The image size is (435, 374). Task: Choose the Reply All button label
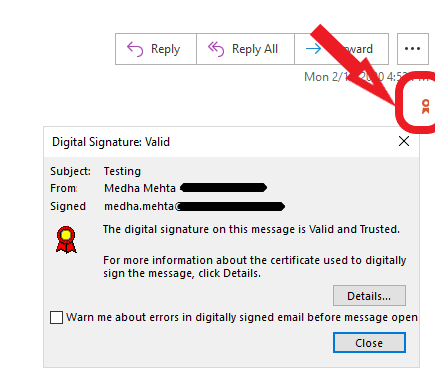click(255, 49)
